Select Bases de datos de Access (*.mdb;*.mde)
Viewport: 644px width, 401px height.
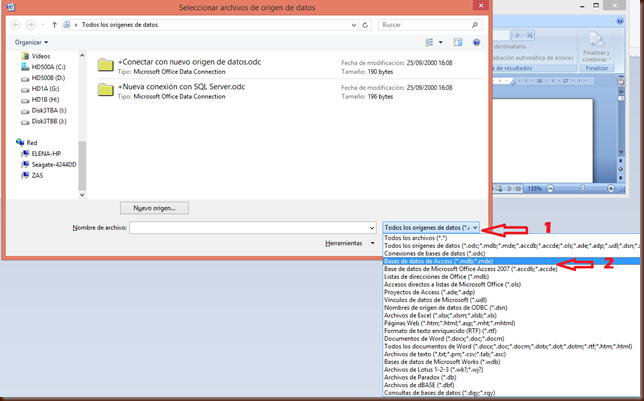[511, 261]
